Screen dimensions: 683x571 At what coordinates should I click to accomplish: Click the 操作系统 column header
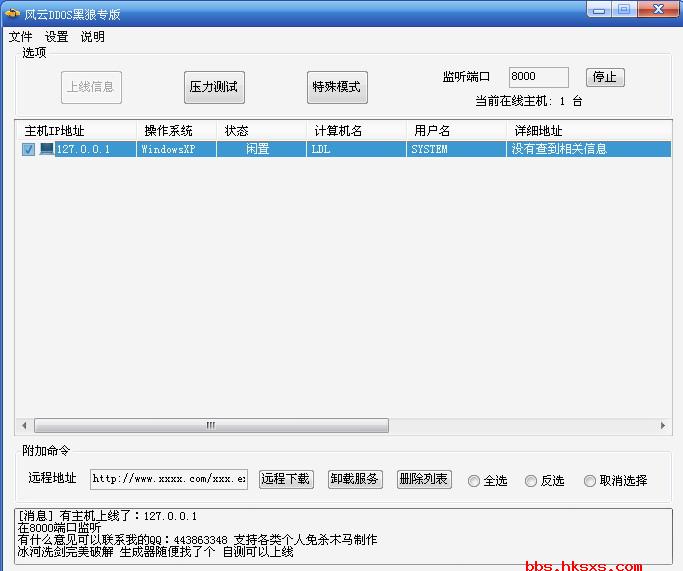(x=176, y=131)
